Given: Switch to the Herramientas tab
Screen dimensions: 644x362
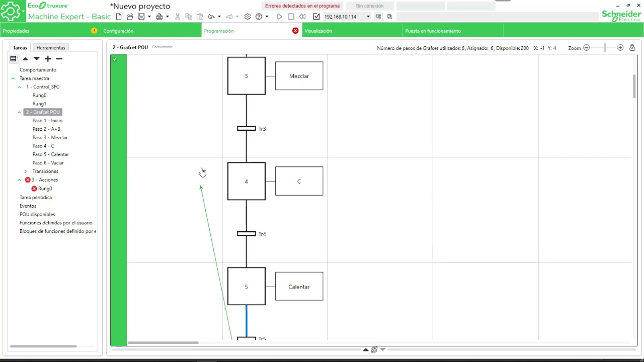Looking at the screenshot, I should (x=51, y=48).
